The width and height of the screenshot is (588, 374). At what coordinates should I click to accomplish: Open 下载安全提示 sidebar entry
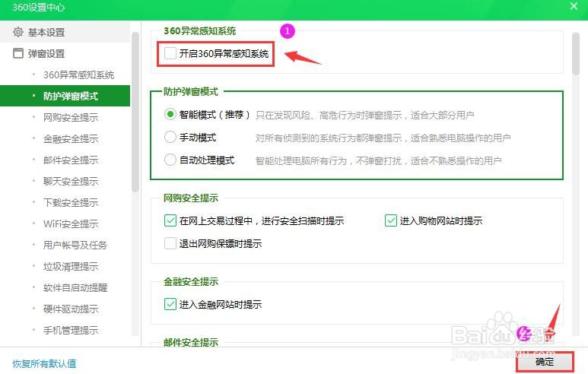[71, 202]
